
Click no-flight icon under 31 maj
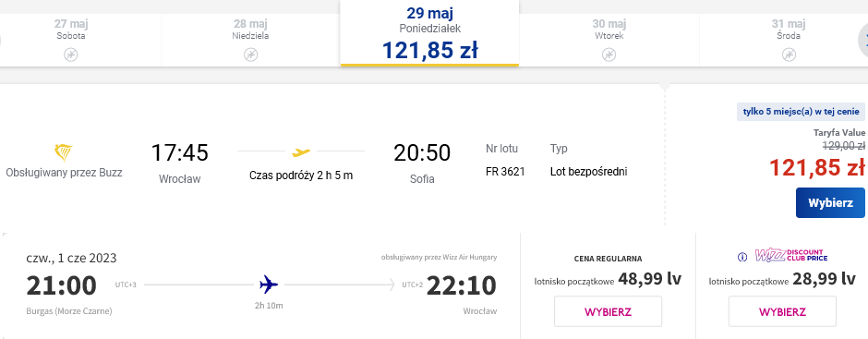(789, 54)
